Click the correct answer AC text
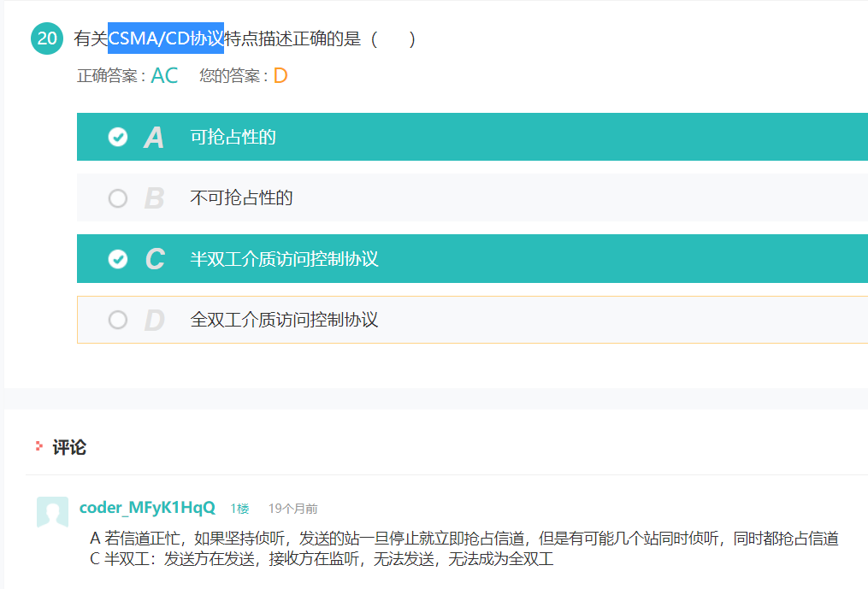Screen dimensions: 868x589 [x=164, y=75]
